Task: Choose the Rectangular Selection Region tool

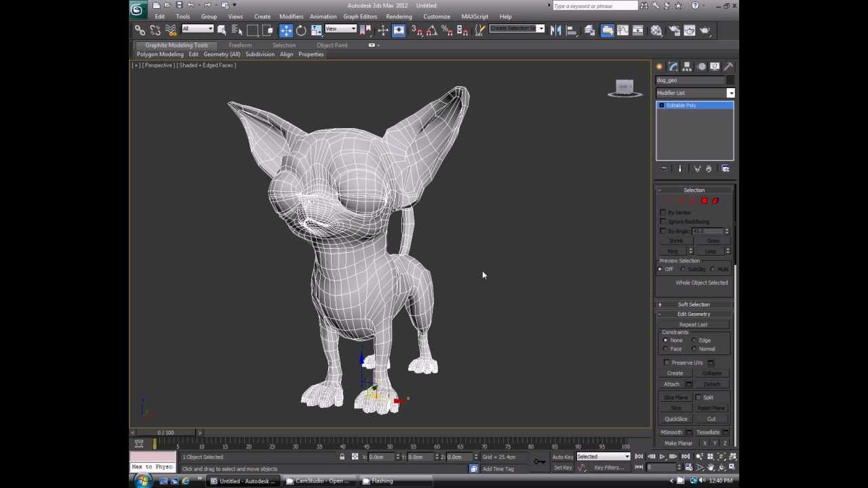Action: (253, 30)
